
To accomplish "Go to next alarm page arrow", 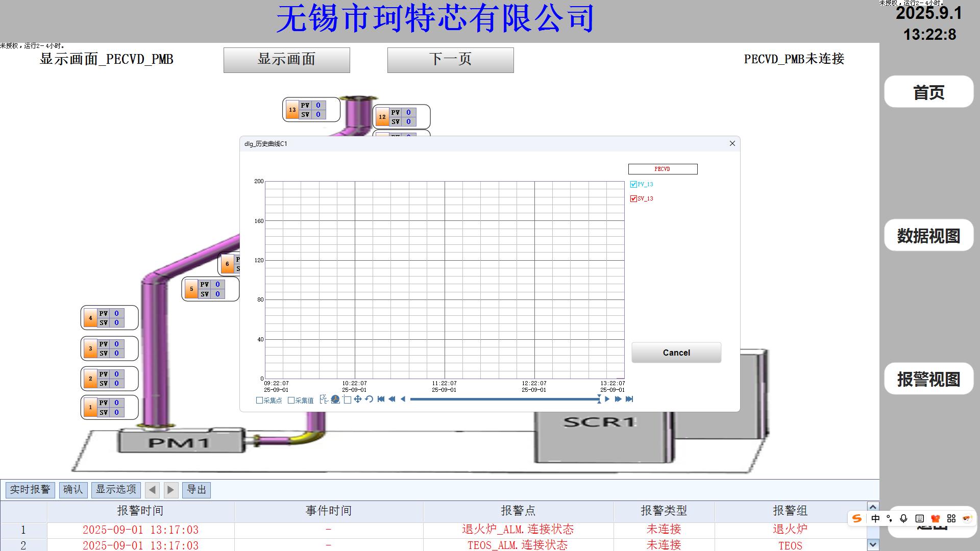I will click(170, 490).
